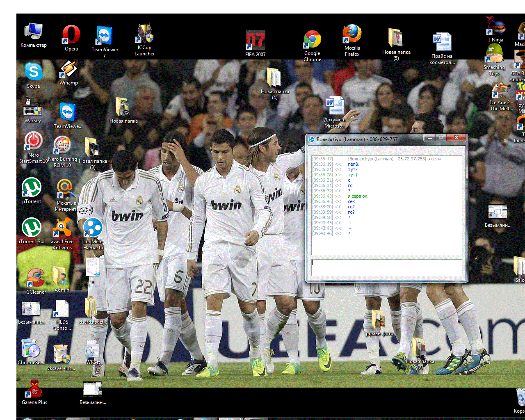
Task: Select chat line 'сек' at 09:36:45
Action: tap(352, 201)
